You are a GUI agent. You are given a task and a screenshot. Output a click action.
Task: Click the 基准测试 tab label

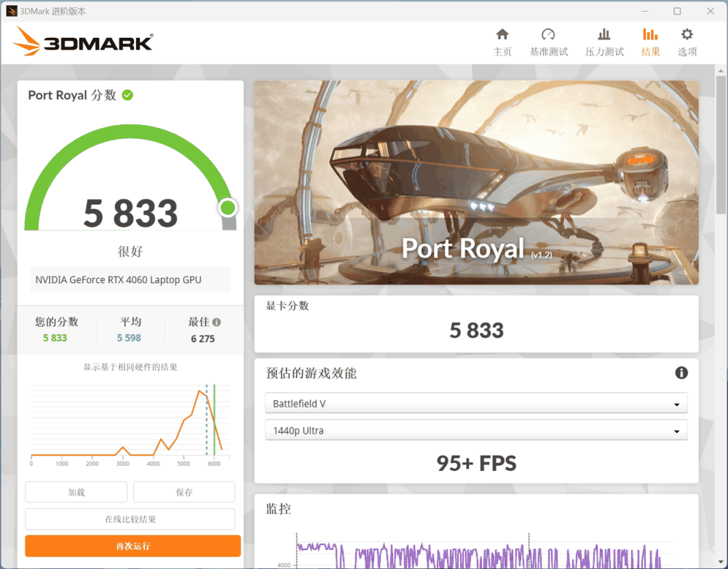point(548,52)
